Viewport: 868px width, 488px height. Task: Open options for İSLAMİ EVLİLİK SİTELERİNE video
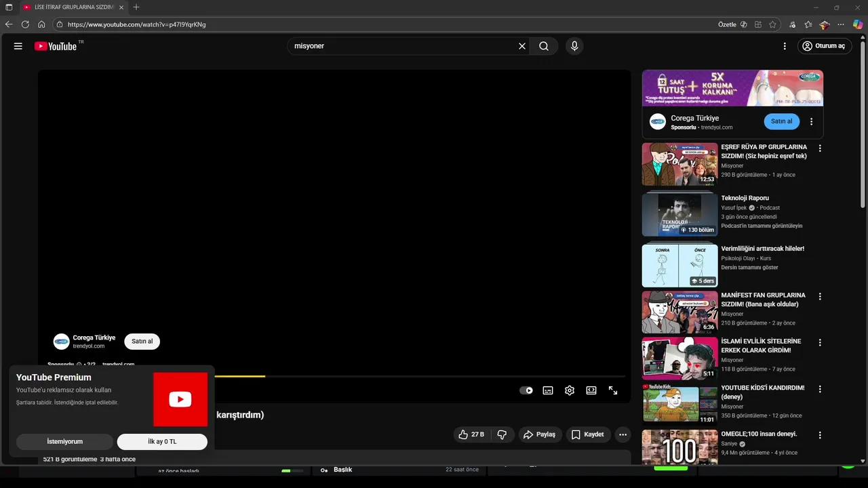pyautogui.click(x=820, y=343)
